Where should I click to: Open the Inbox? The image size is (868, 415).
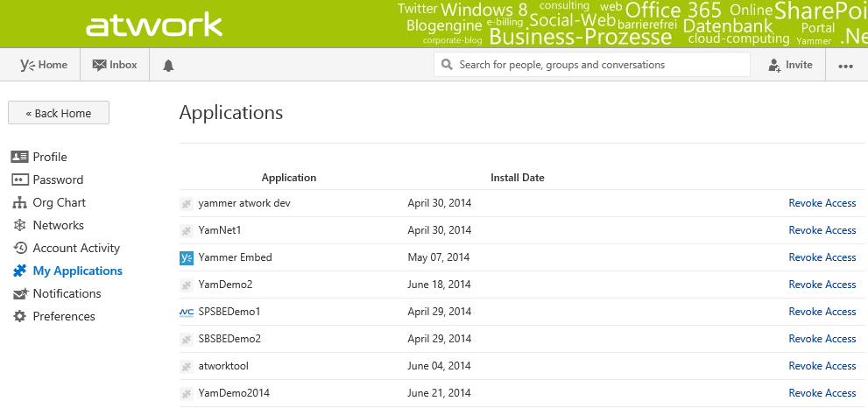[x=115, y=65]
